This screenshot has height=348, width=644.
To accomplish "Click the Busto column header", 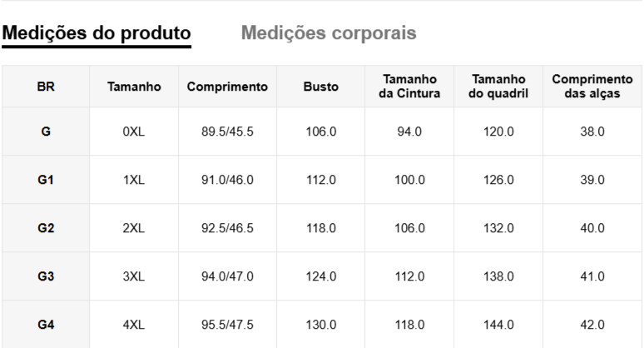I will point(320,87).
